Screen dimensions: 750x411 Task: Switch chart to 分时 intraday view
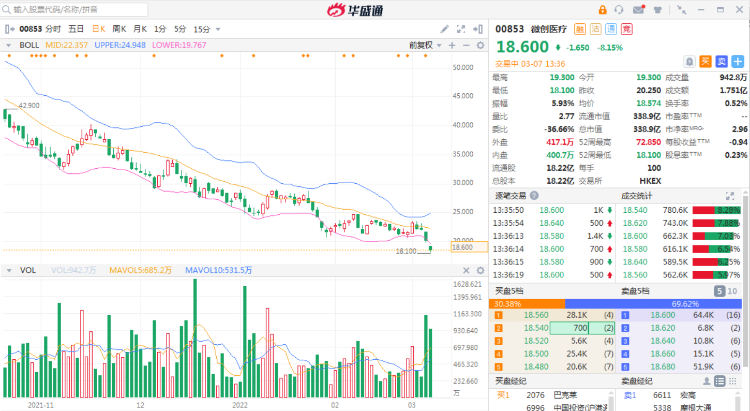pyautogui.click(x=53, y=29)
